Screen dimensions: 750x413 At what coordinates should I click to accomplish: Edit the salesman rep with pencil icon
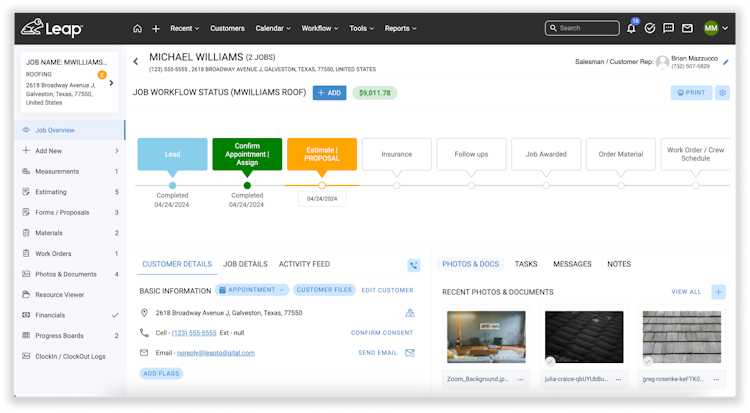[x=726, y=62]
